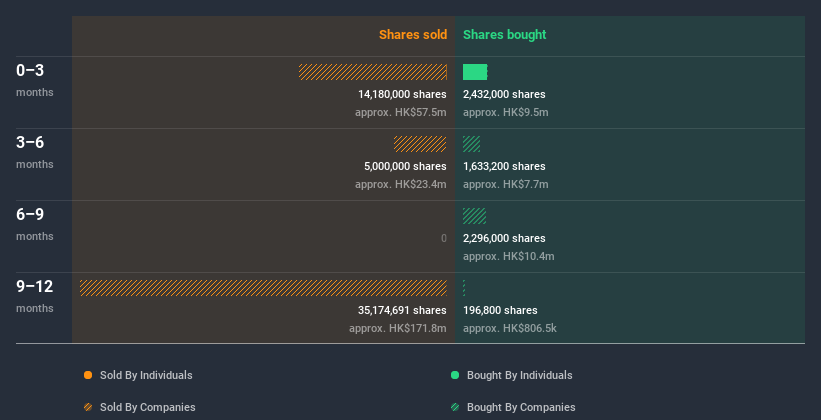Screen dimensions: 821x420
Task: Select the 0–3 months sold bar
Action: tap(373, 72)
